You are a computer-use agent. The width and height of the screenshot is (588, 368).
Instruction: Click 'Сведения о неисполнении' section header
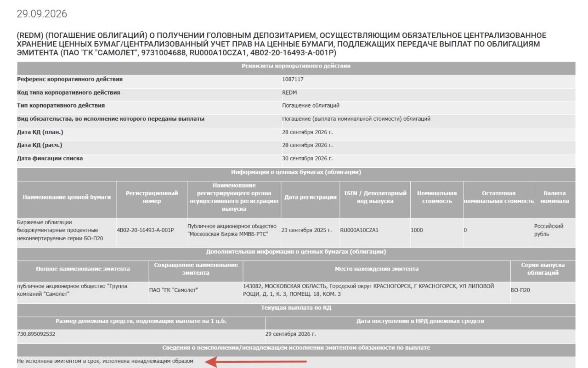(296, 348)
